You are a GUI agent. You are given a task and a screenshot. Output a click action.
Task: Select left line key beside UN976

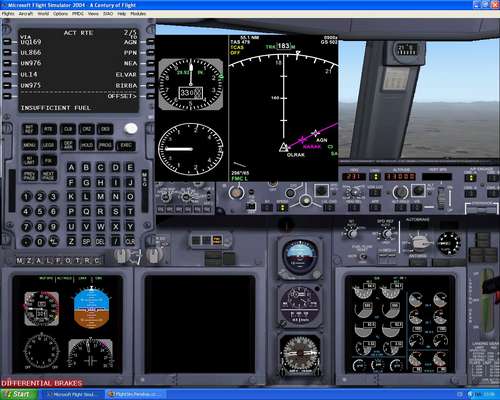6,63
